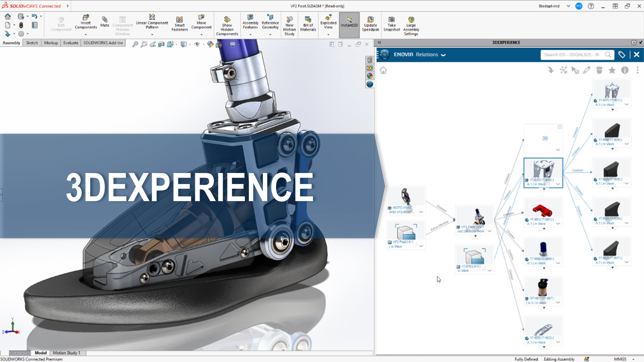Mark the relation as favorite with the star
The image size is (644, 362).
pos(612,70)
